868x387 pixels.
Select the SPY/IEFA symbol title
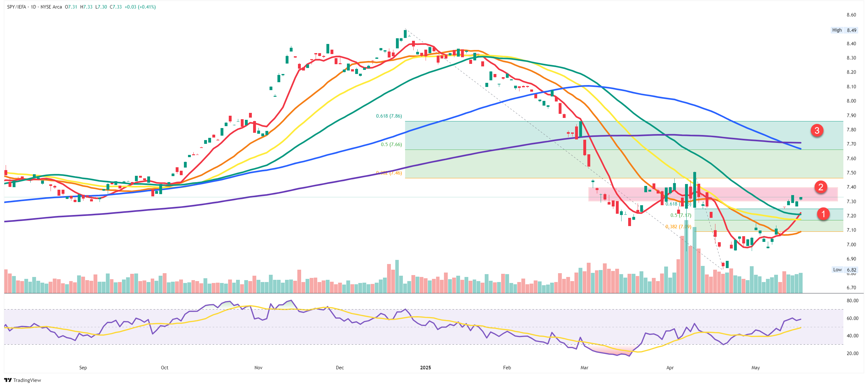16,7
